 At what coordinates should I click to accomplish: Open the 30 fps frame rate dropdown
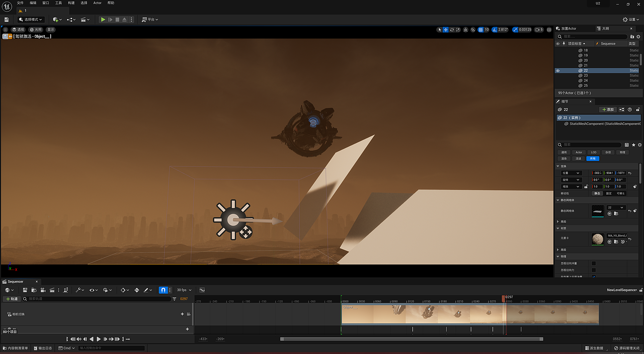(x=184, y=290)
